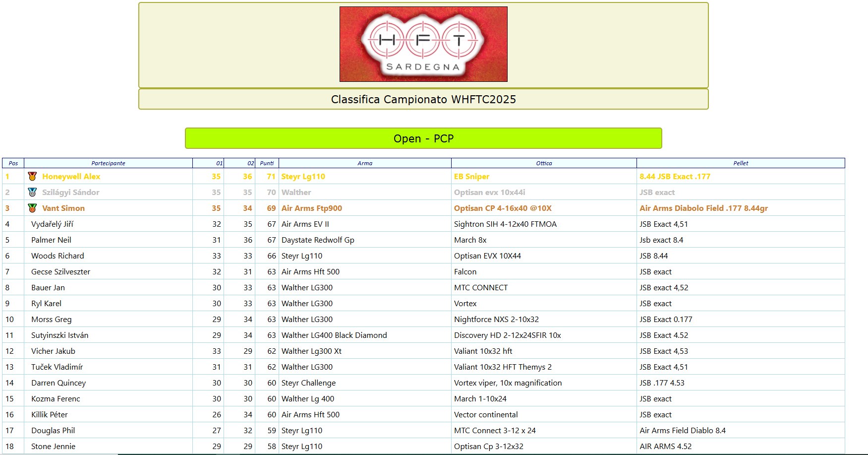Select the Open - PCP category banner
The width and height of the screenshot is (868, 455).
(423, 138)
